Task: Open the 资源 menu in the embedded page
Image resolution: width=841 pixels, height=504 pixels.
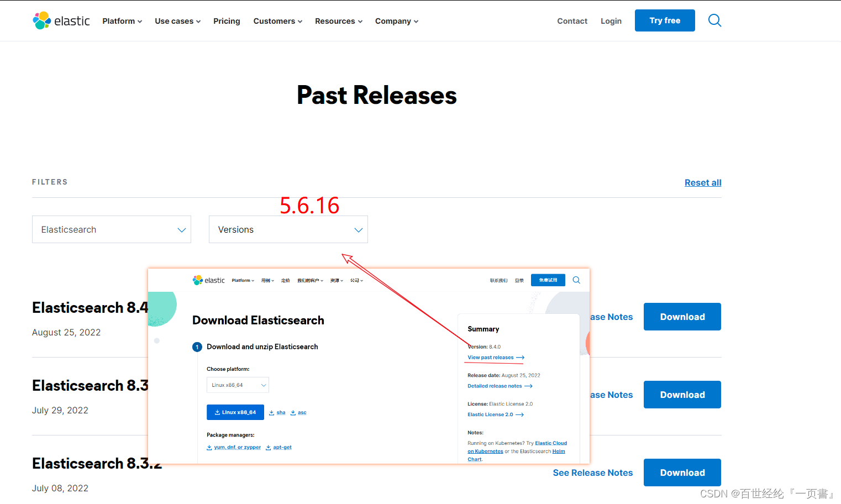Action: [x=337, y=281]
